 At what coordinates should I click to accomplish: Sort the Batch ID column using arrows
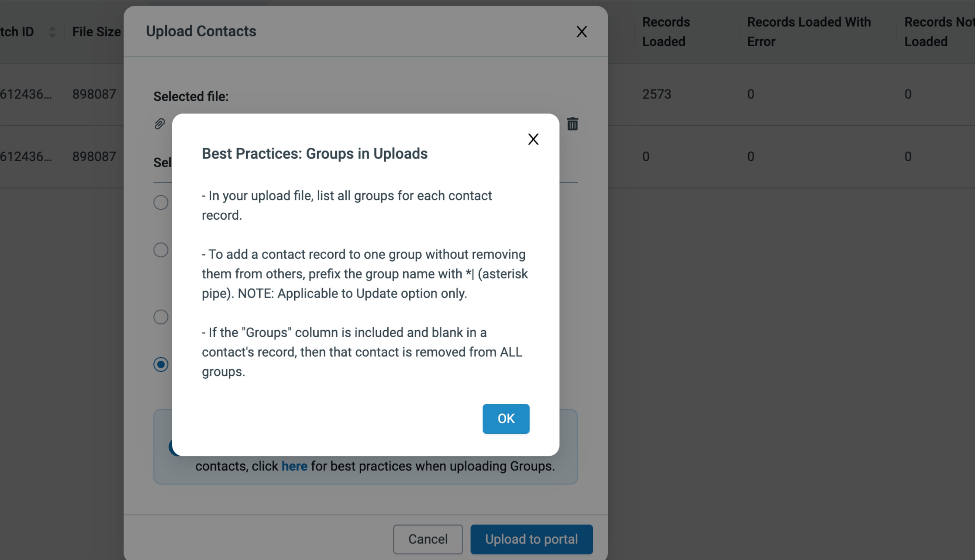coord(52,32)
